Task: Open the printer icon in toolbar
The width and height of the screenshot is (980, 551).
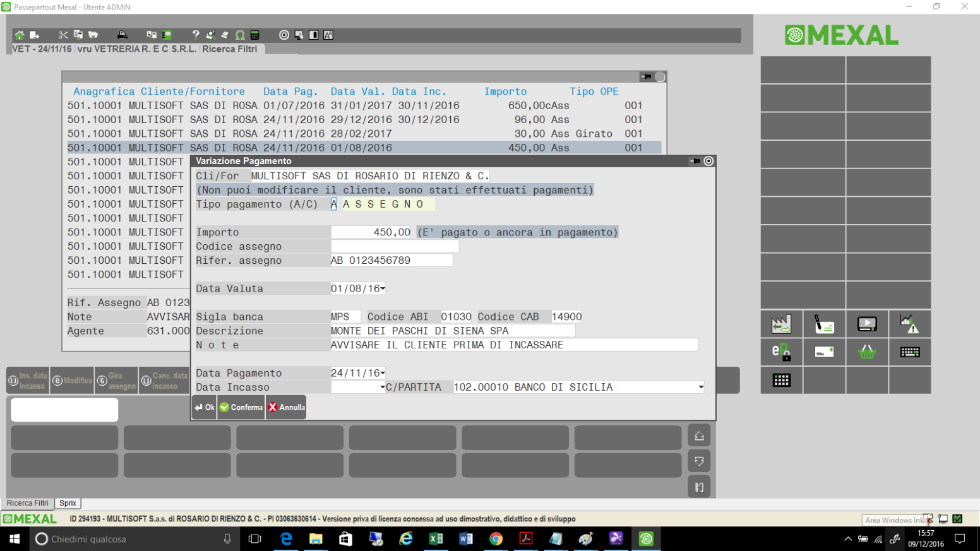Action: point(122,35)
